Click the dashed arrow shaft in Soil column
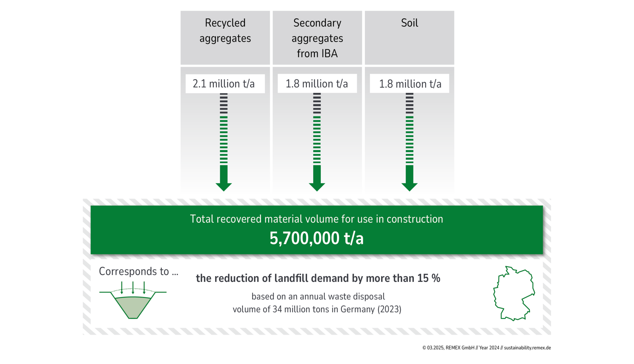 [409, 139]
